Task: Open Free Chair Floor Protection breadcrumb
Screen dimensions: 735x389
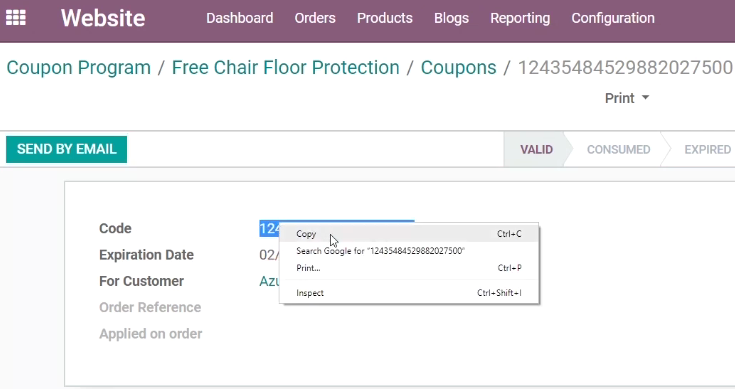Action: click(x=285, y=67)
